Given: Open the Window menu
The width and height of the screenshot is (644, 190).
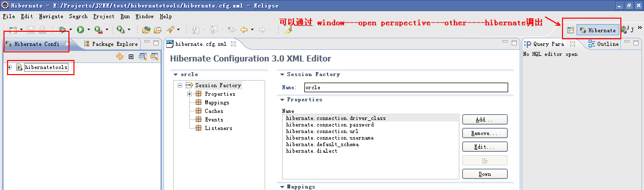Looking at the screenshot, I should point(144,16).
